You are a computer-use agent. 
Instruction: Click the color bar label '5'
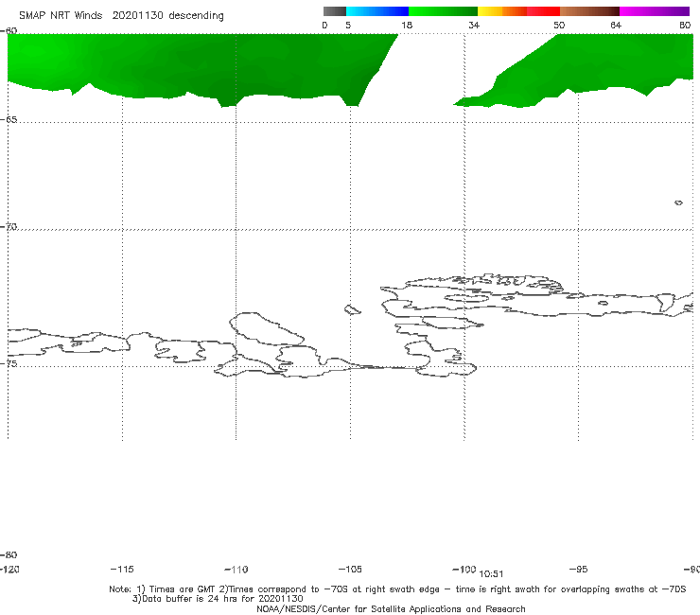click(x=348, y=26)
